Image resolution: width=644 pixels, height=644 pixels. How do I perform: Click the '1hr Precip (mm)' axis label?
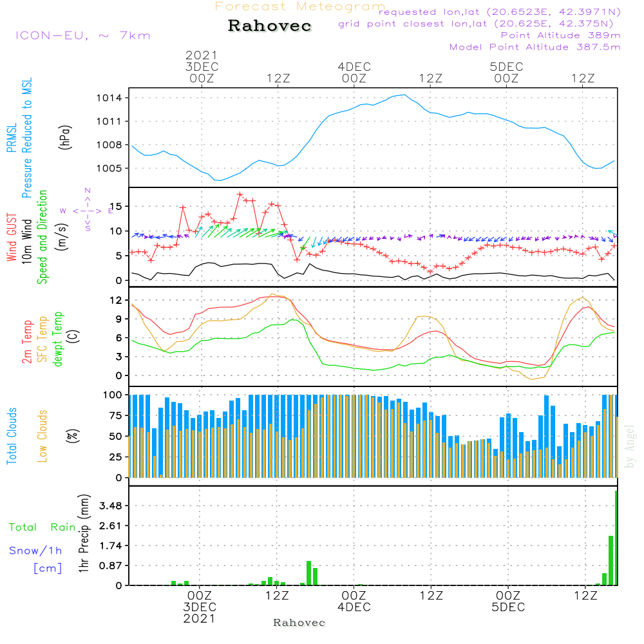84,533
